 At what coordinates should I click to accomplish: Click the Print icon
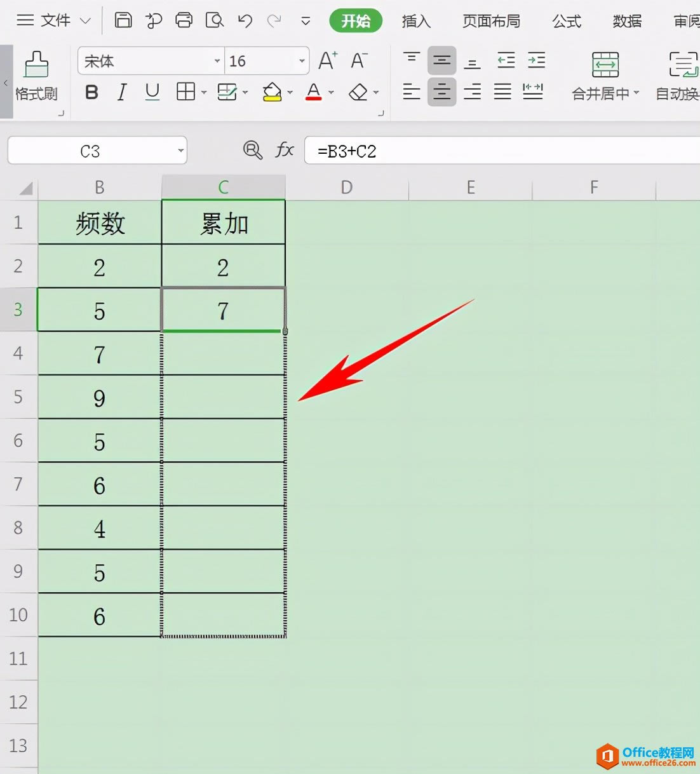click(x=184, y=20)
